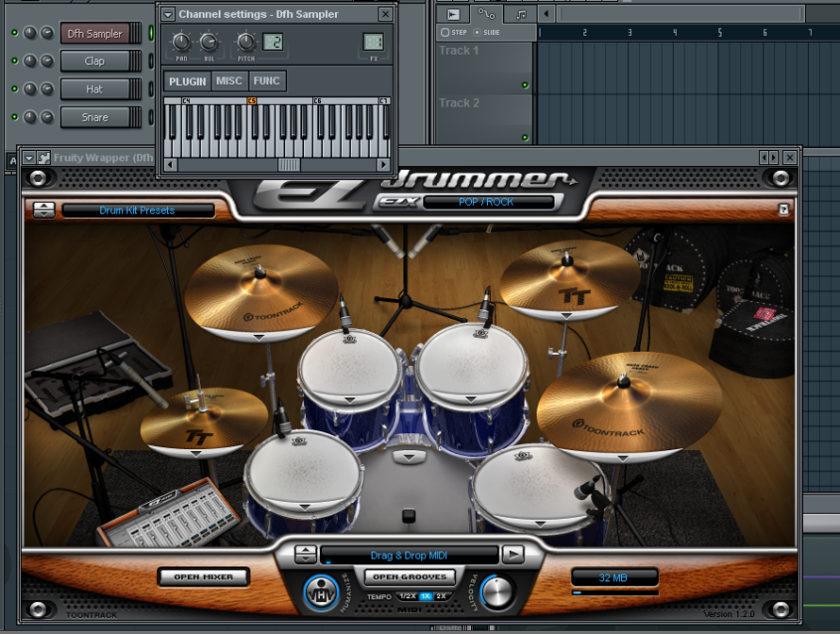Expand the right ride cymbal options triangle
This screenshot has width=840, height=634.
623,459
